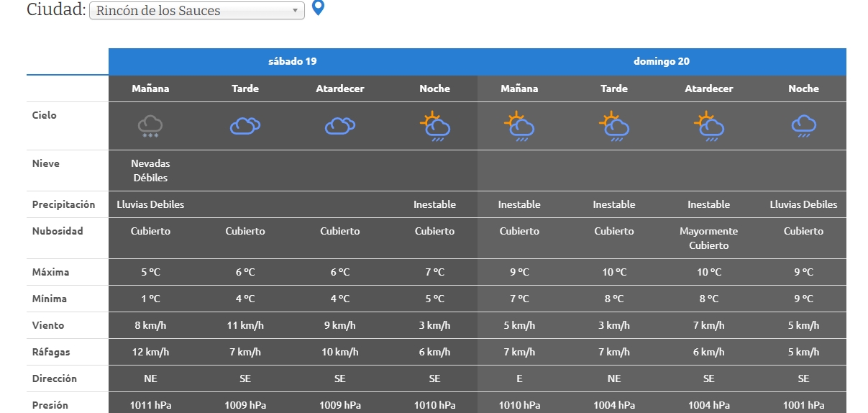
Task: Click the Cielo row label
Action: coord(44,115)
